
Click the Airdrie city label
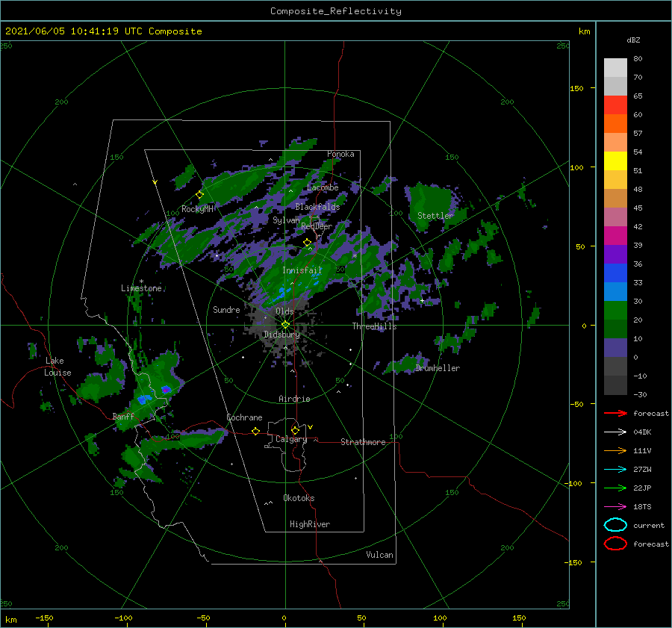point(294,399)
